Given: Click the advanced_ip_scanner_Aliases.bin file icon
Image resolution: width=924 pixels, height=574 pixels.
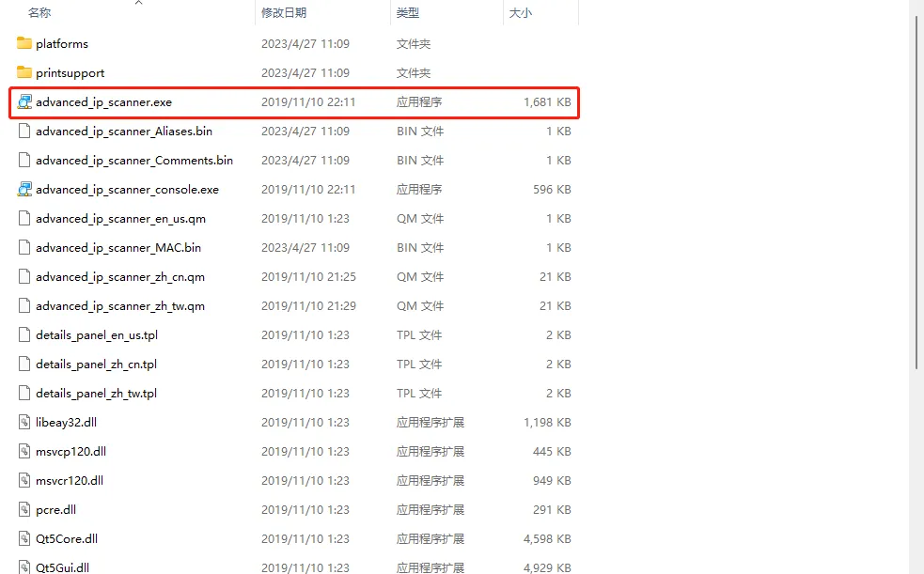Looking at the screenshot, I should (24, 131).
